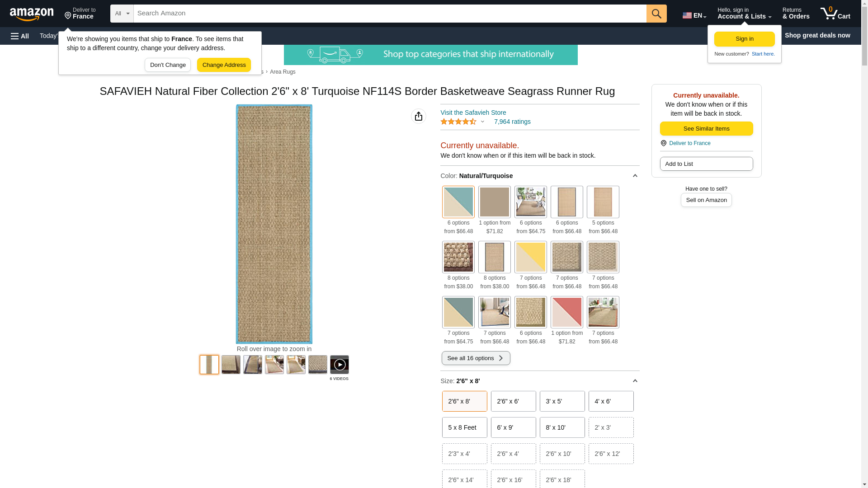Click the See Similar Items button
Screen dimensions: 868x488
point(706,129)
